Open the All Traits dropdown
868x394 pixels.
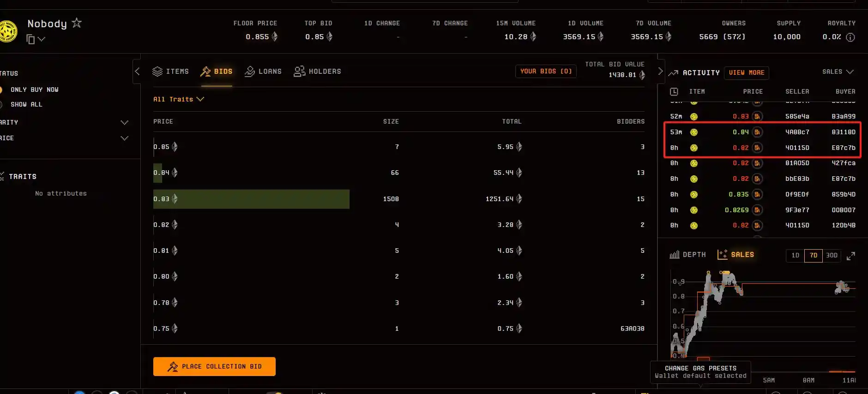(178, 99)
